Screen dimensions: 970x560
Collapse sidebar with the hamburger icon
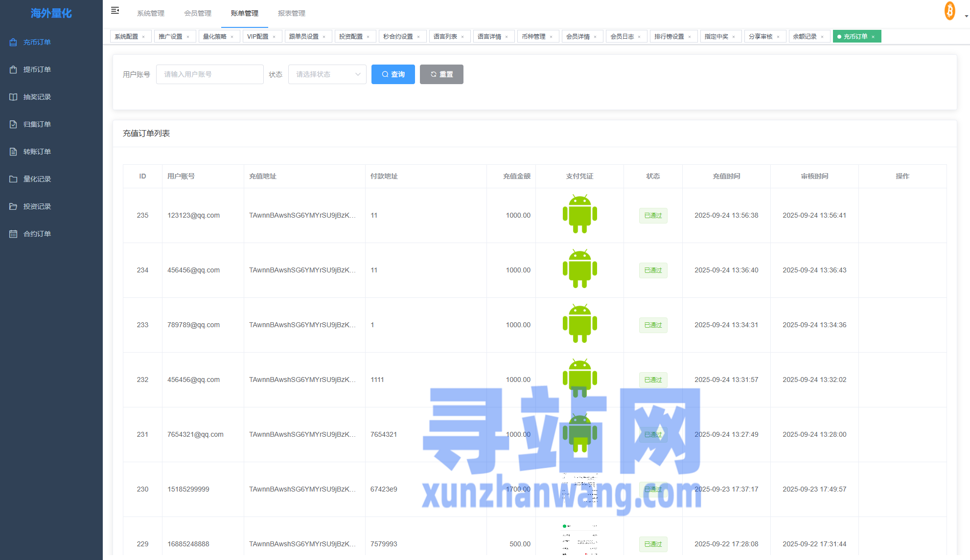115,11
